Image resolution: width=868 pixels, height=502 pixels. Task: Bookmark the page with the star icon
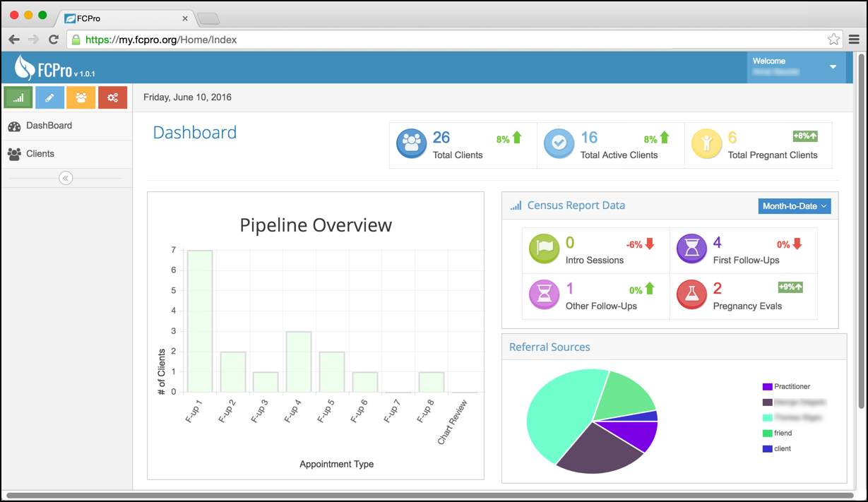[x=833, y=40]
